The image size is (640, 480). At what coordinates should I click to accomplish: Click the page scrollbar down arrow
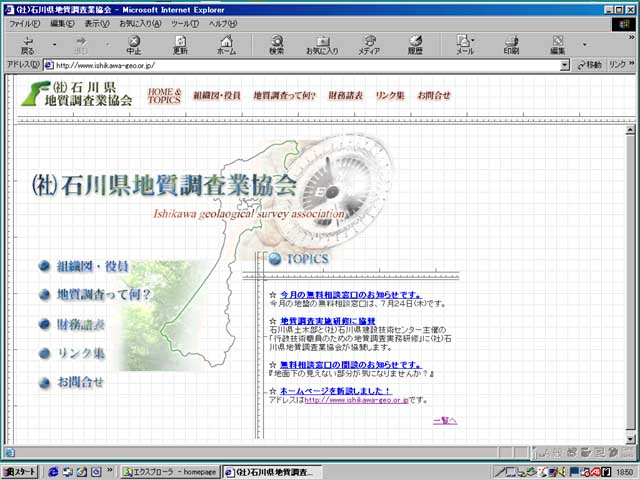pos(630,439)
